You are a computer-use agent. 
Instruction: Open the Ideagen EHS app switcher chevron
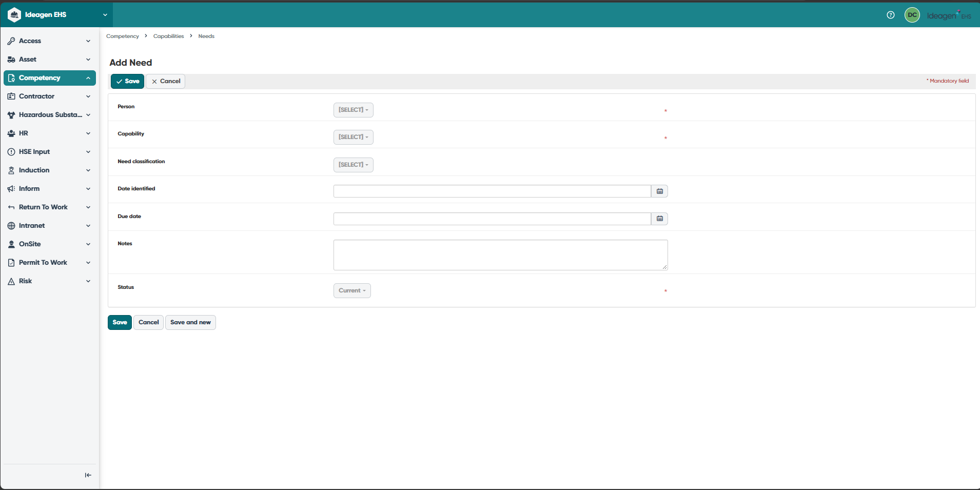tap(105, 15)
